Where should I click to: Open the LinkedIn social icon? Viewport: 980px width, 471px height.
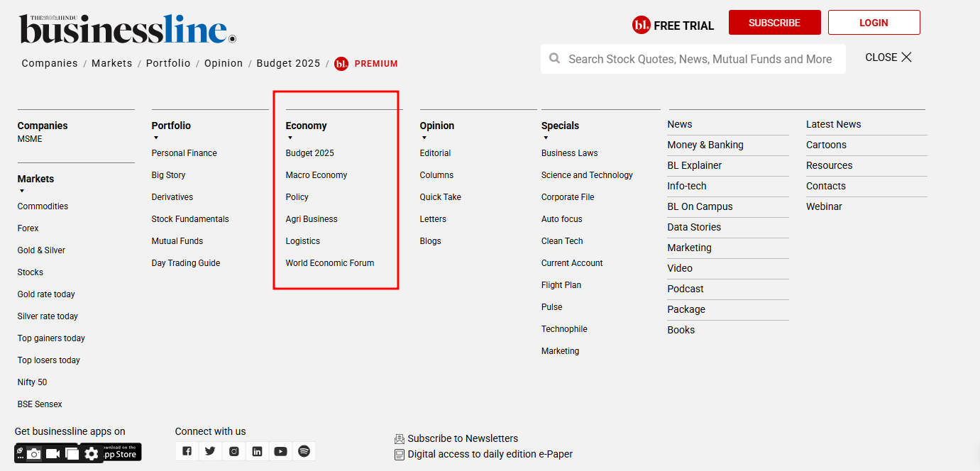click(x=257, y=451)
